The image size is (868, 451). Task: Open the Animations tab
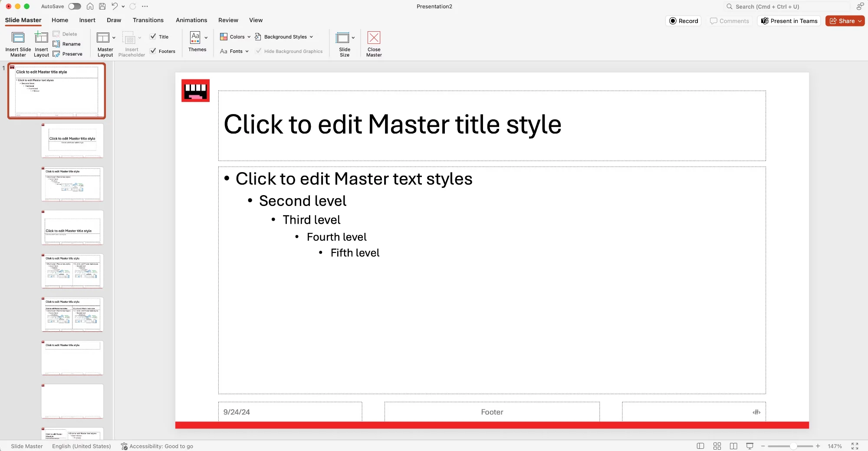pos(191,20)
